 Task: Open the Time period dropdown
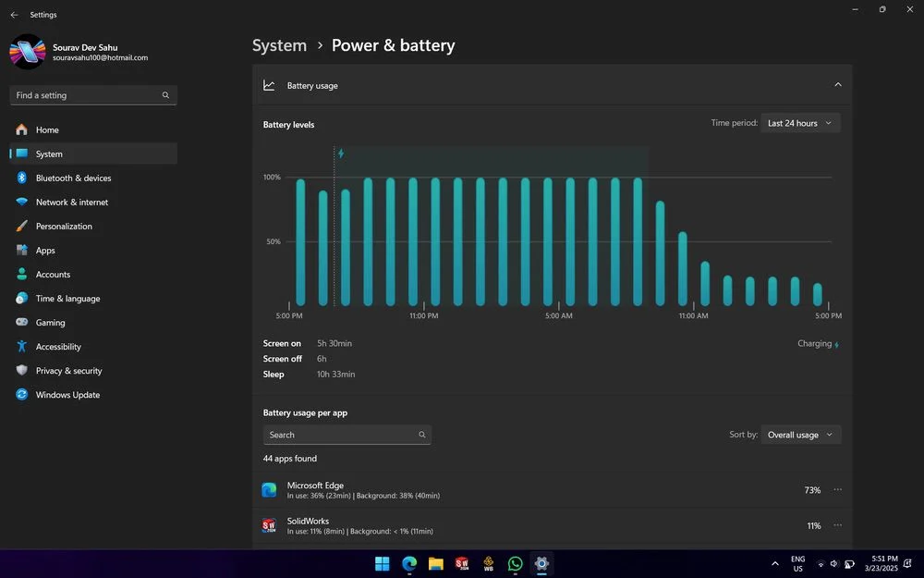pos(800,123)
